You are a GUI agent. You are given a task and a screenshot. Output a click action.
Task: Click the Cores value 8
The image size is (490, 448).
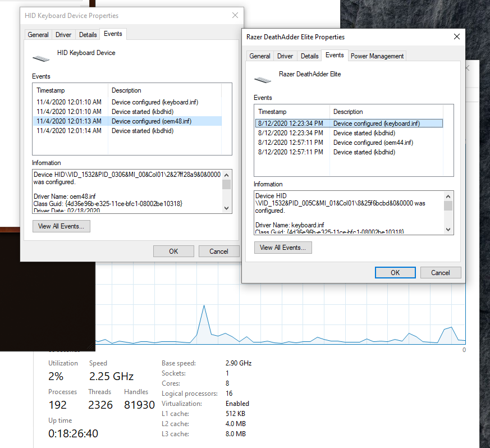227,383
